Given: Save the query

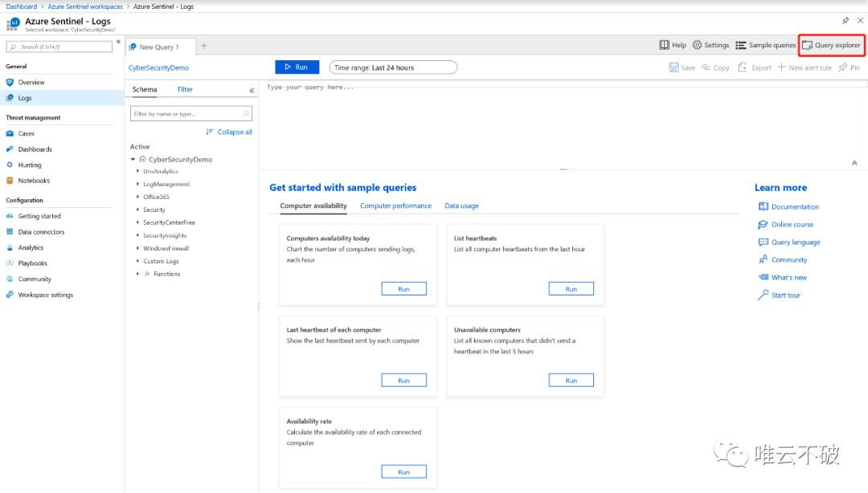Looking at the screenshot, I should 682,67.
